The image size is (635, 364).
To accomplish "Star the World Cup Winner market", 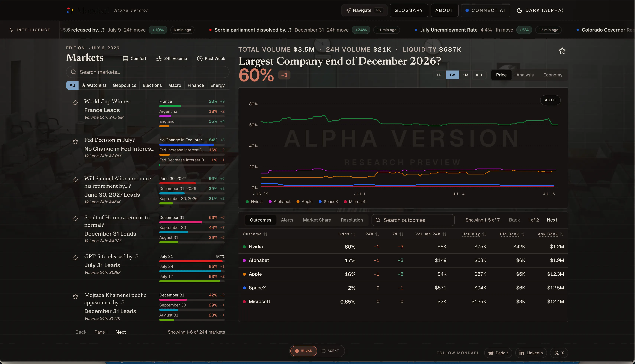I will tap(75, 103).
